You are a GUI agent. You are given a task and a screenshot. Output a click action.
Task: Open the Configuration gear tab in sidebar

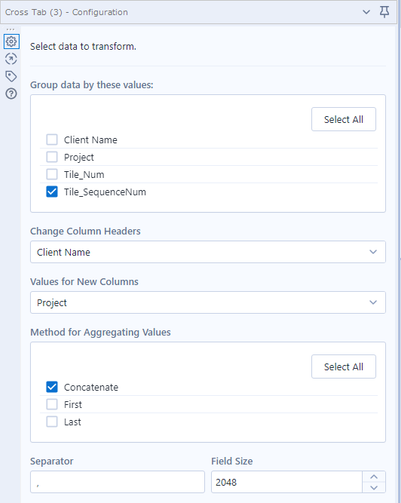tap(11, 42)
